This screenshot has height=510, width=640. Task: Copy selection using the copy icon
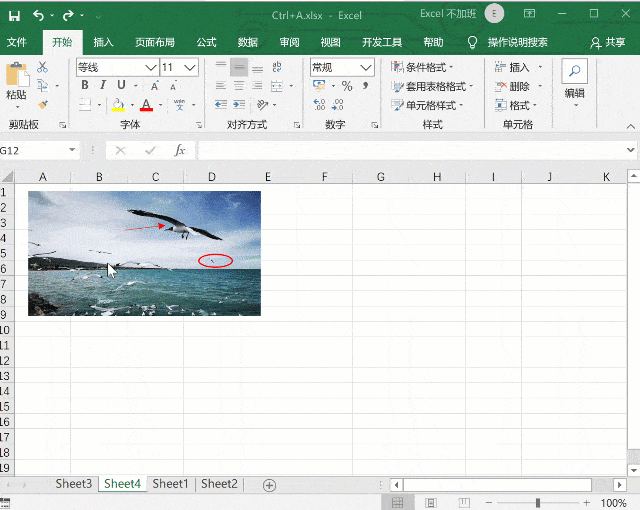[42, 86]
